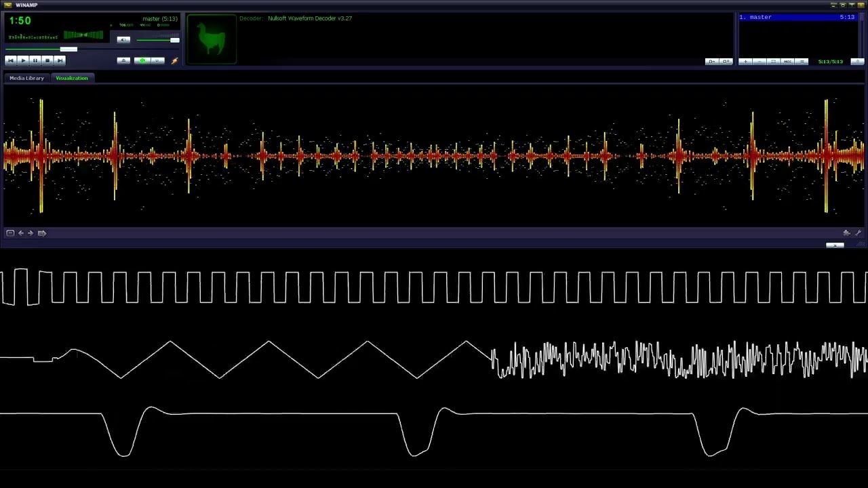Click the first button left of the playlist
Viewport: 868px width, 488px height.
point(712,62)
